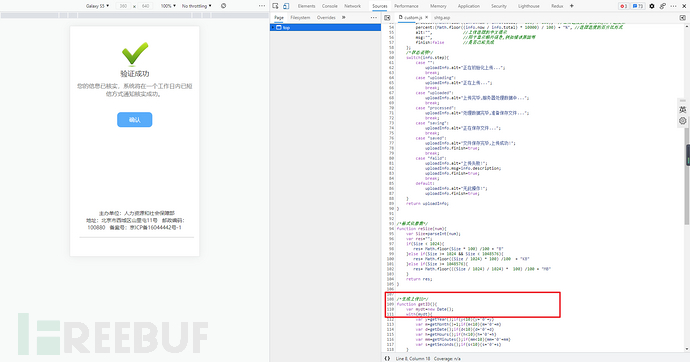Select the Page navigator tab
Viewport: 690px width, 362px height.
click(279, 18)
